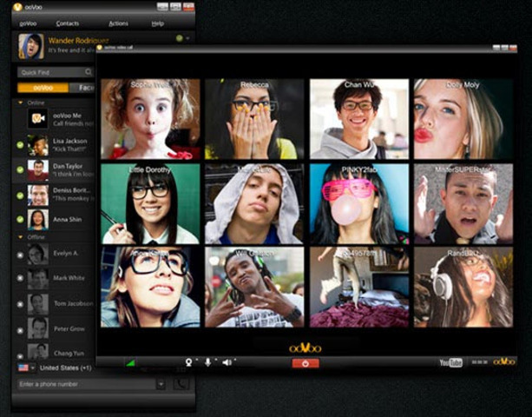This screenshot has width=532, height=417.
Task: Click Wander Rodriguez profile picture
Action: tap(31, 47)
